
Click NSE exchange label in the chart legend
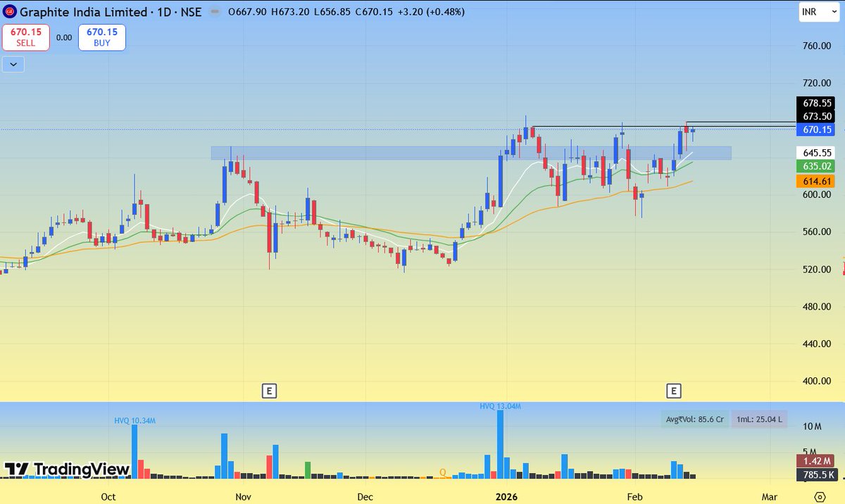click(x=190, y=12)
